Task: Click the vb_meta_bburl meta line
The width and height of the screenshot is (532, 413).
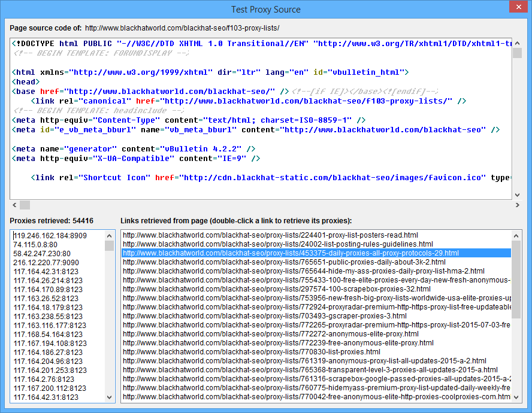Action: point(255,130)
